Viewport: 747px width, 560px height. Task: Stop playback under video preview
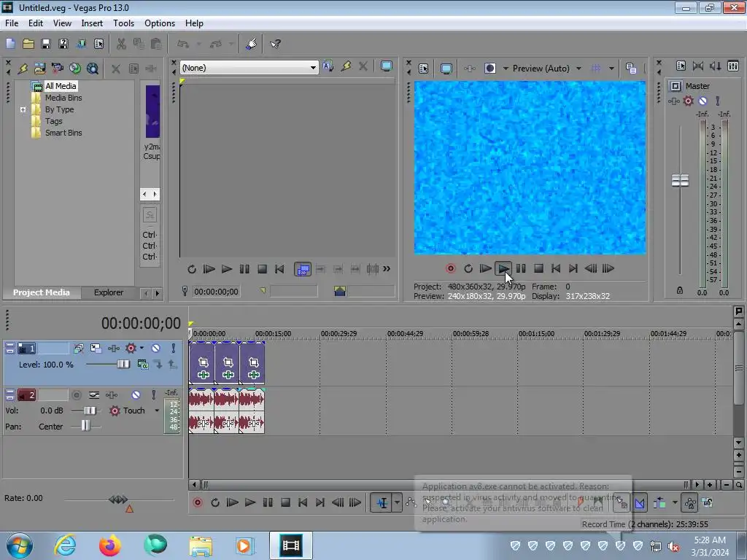(538, 268)
